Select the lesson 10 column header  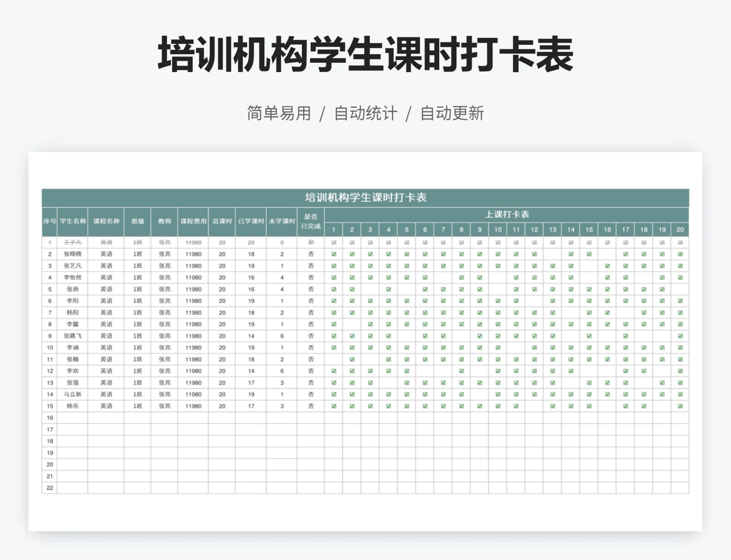[498, 230]
